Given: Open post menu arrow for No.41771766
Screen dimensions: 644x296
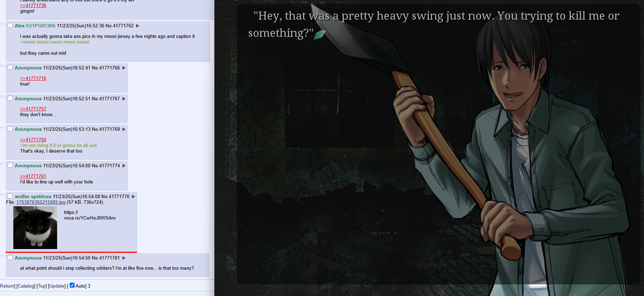Looking at the screenshot, I should coord(124,68).
